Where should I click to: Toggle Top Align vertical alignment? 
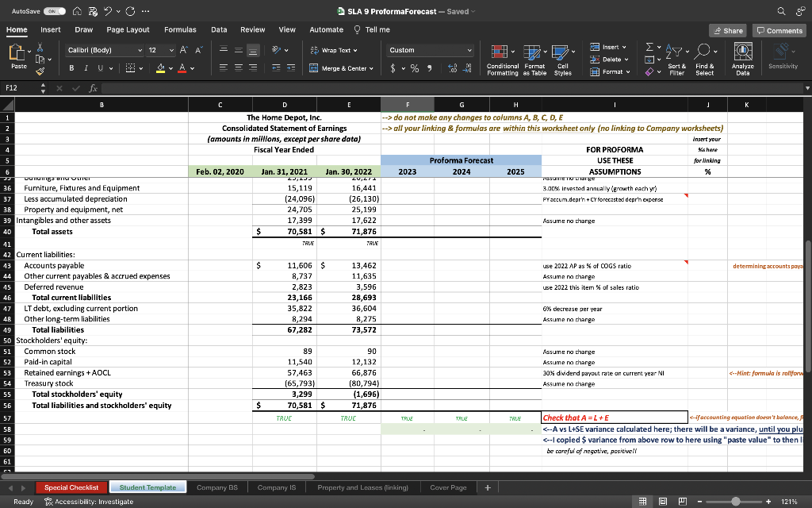point(224,50)
